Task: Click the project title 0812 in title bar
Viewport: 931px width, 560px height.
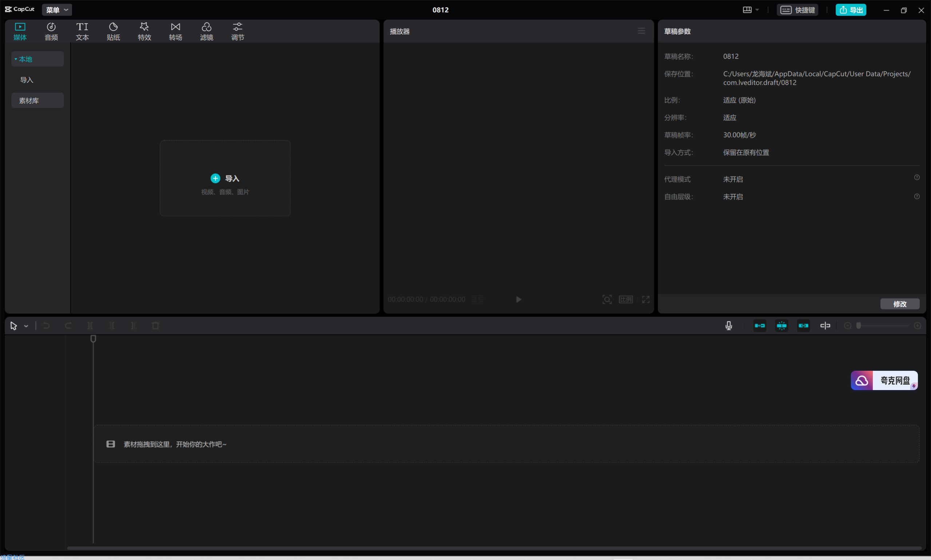Action: 440,10
